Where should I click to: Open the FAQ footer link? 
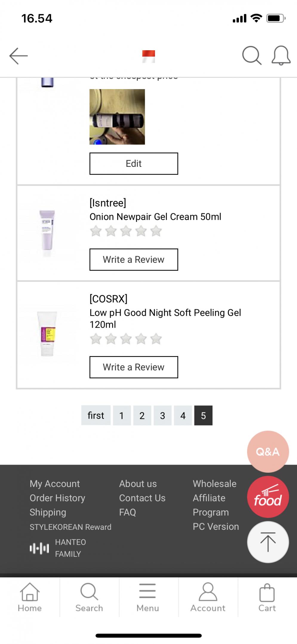pyautogui.click(x=127, y=512)
